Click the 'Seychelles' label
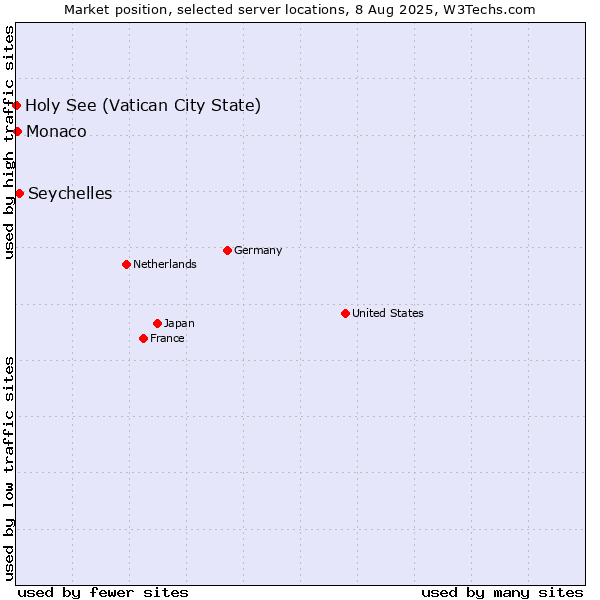This screenshot has height=600, width=600. (70, 194)
